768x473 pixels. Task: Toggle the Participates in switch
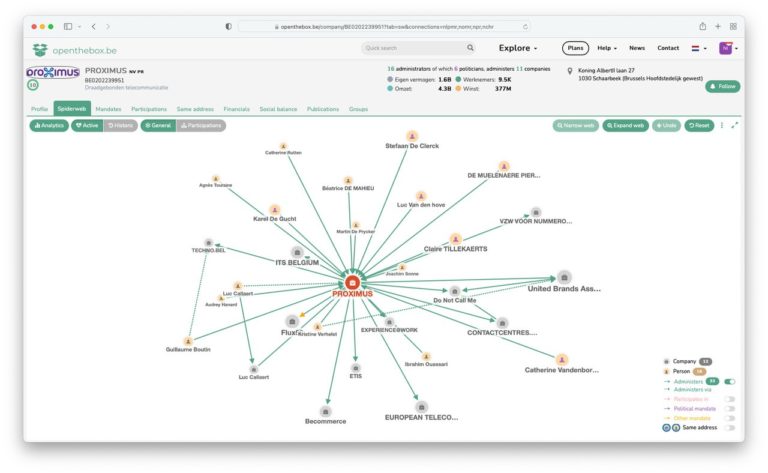tap(730, 399)
